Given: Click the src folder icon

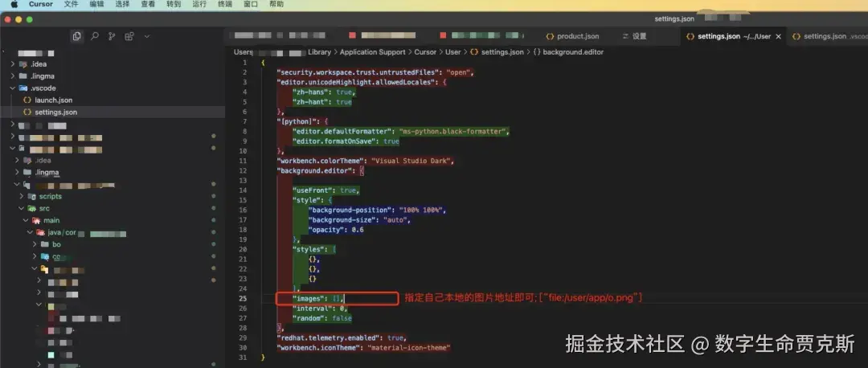Looking at the screenshot, I should [32, 209].
